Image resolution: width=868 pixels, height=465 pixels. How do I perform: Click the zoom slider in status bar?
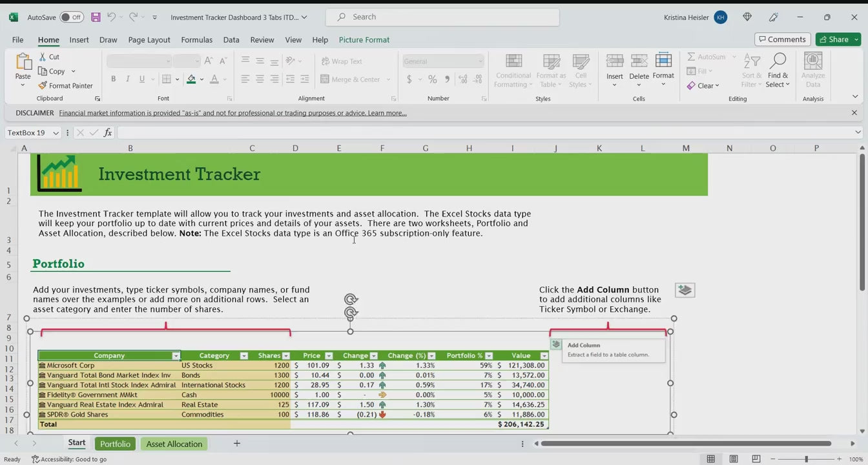tap(806, 459)
